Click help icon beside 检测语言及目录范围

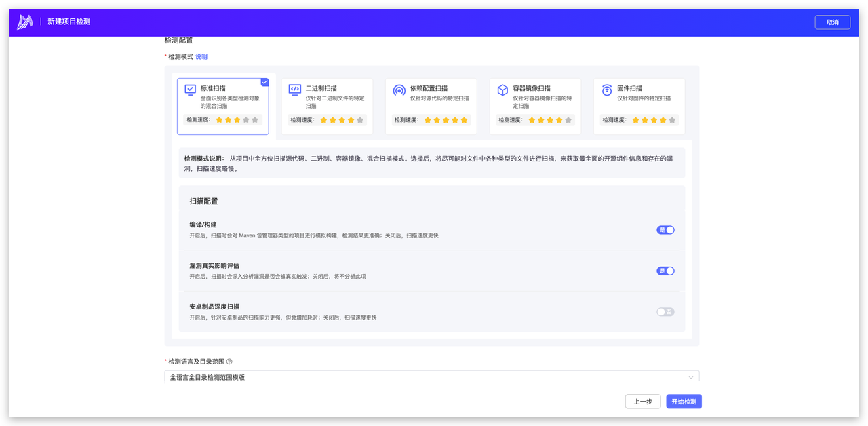[x=229, y=362]
